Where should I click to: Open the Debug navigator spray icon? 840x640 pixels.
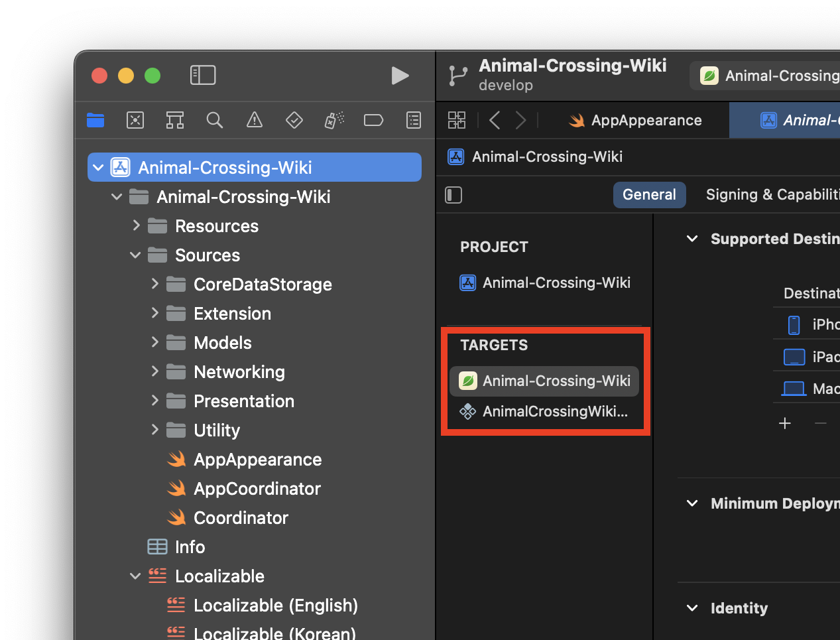click(x=334, y=120)
